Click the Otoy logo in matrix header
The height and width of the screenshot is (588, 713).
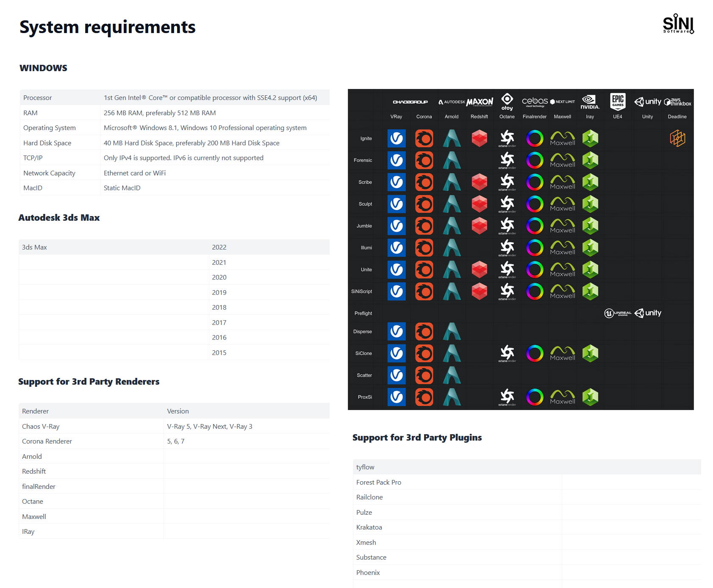coord(507,102)
